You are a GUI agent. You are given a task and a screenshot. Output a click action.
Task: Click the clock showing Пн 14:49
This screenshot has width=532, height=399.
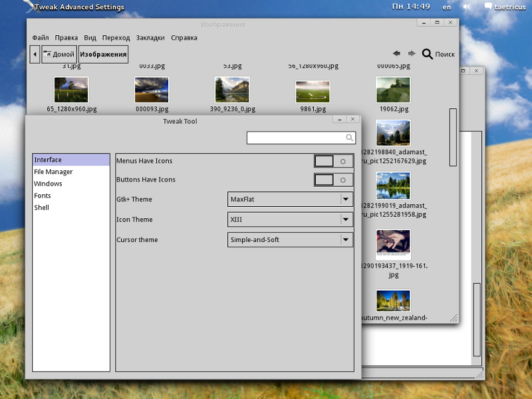[x=411, y=7]
